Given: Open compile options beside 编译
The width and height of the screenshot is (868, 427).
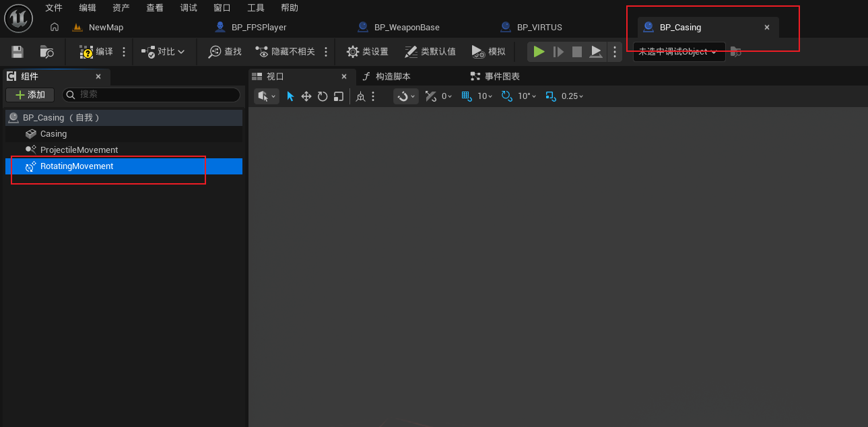Looking at the screenshot, I should click(x=124, y=51).
